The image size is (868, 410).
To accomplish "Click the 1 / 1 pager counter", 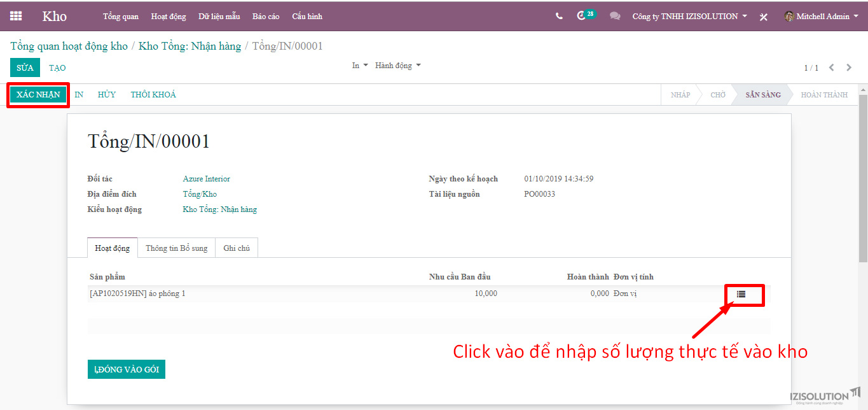I will [x=811, y=67].
